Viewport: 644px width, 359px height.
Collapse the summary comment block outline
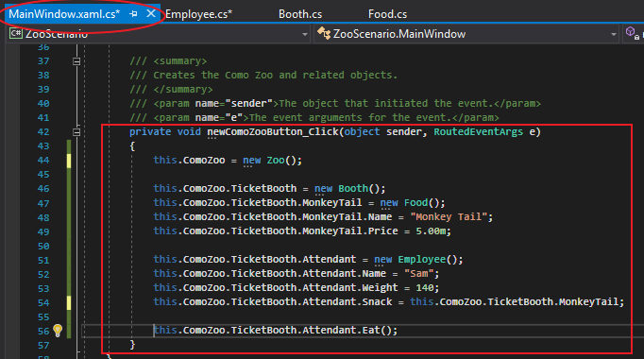[x=76, y=61]
